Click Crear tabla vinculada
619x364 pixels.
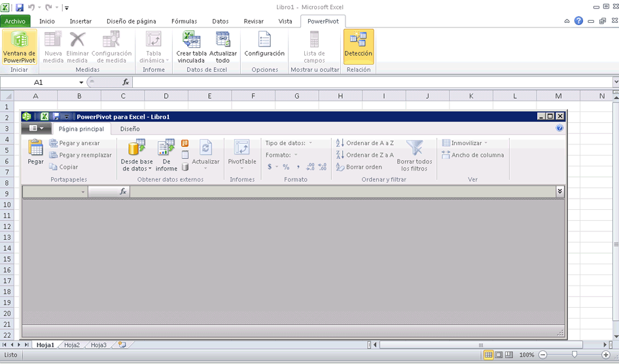tap(191, 47)
